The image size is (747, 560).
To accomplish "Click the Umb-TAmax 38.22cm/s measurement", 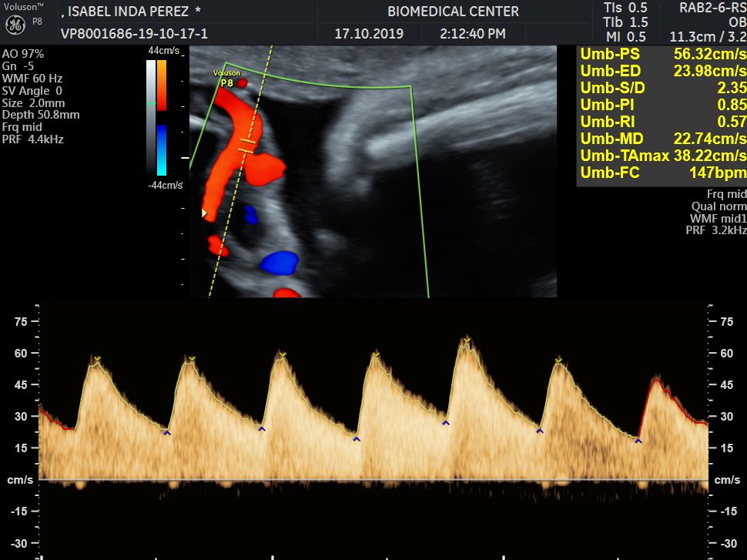I will click(663, 156).
